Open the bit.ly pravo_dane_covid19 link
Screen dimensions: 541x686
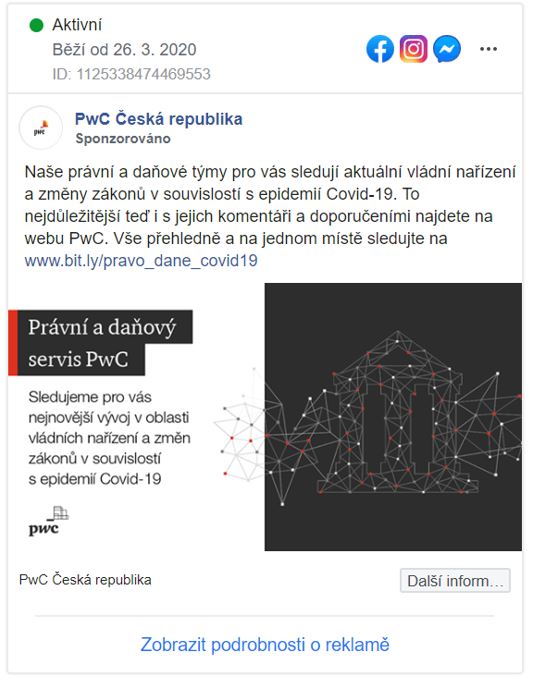[141, 261]
